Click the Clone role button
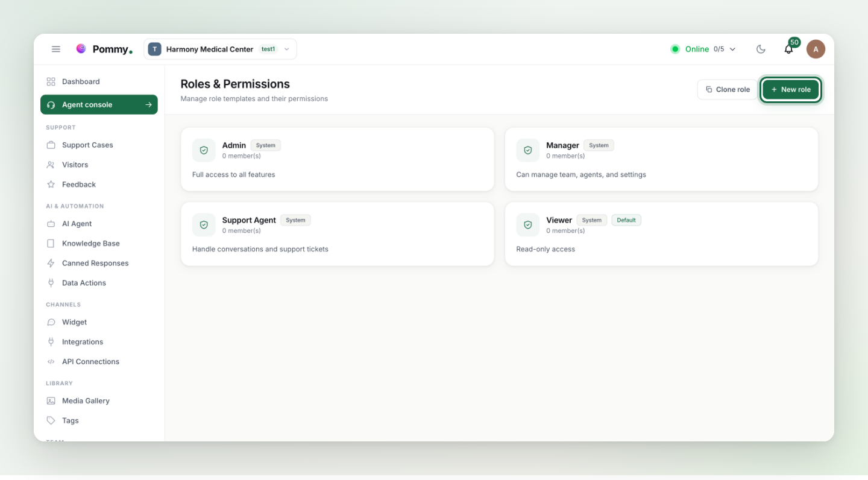This screenshot has width=868, height=480. tap(727, 89)
